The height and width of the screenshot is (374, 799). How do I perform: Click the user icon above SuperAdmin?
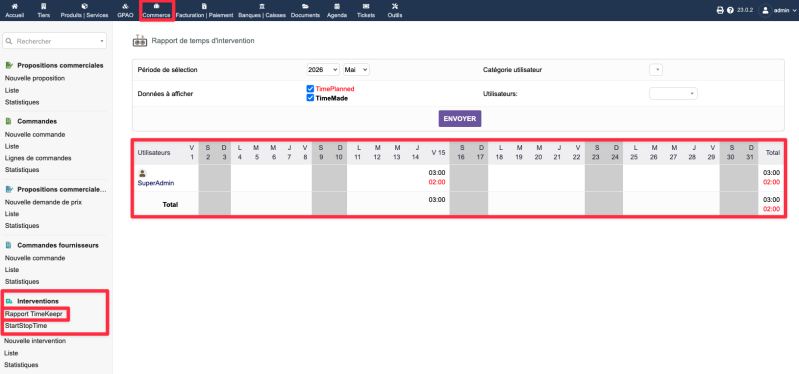(x=142, y=173)
